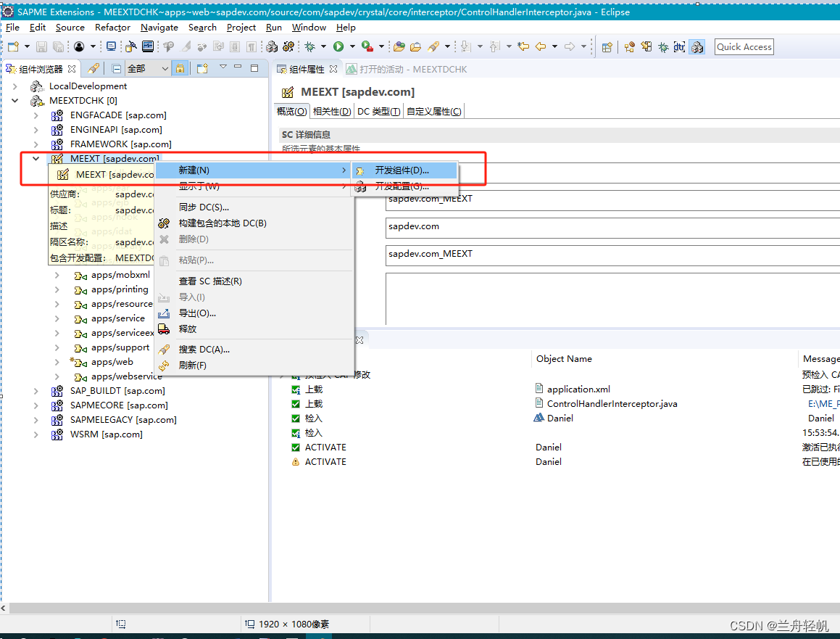840x639 pixels.
Task: Open the Project menu
Action: pos(241,28)
